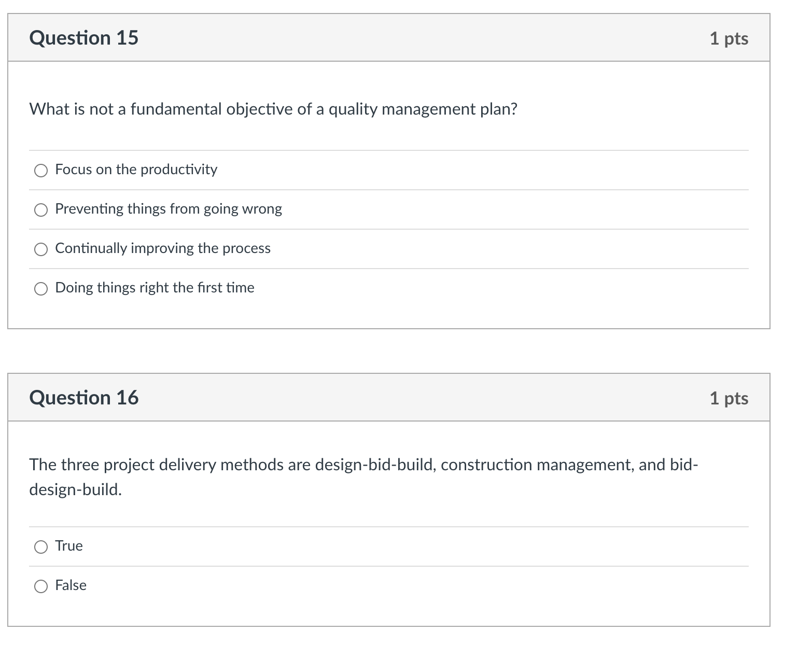Click the 'Question 16' heading

pos(84,398)
